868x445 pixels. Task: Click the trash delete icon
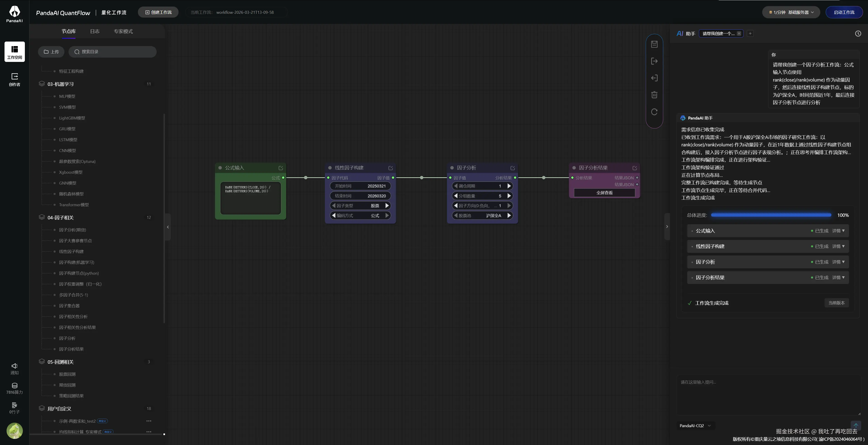pyautogui.click(x=654, y=95)
